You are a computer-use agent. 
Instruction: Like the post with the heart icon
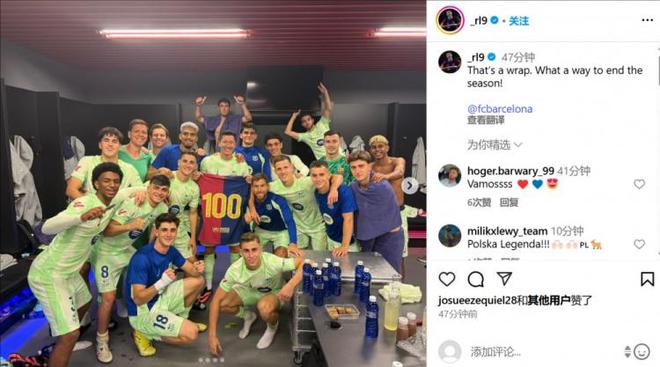click(447, 279)
